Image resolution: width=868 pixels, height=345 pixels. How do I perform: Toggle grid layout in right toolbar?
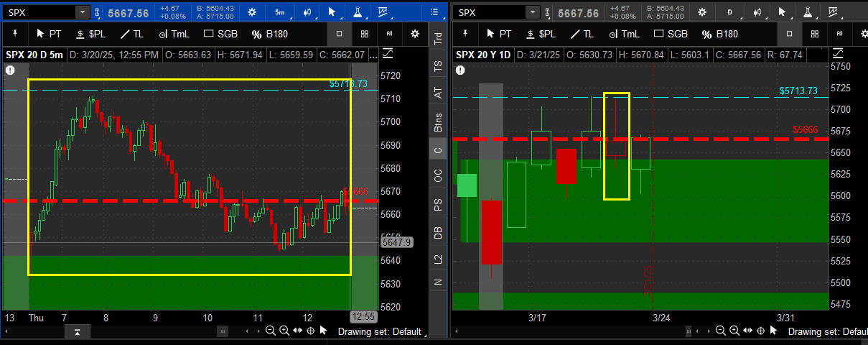815,34
